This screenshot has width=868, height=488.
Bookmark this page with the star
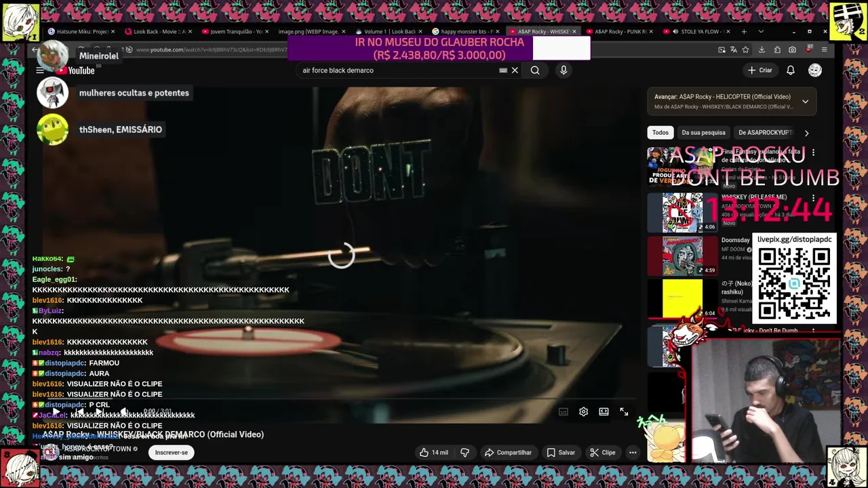tap(746, 49)
